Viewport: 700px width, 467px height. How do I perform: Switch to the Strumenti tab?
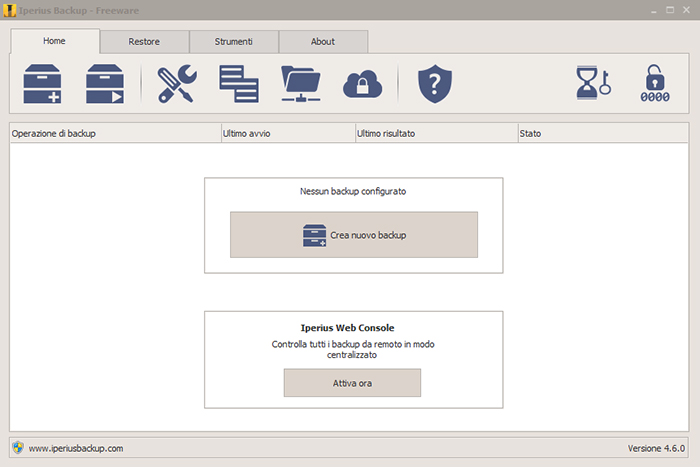(233, 42)
